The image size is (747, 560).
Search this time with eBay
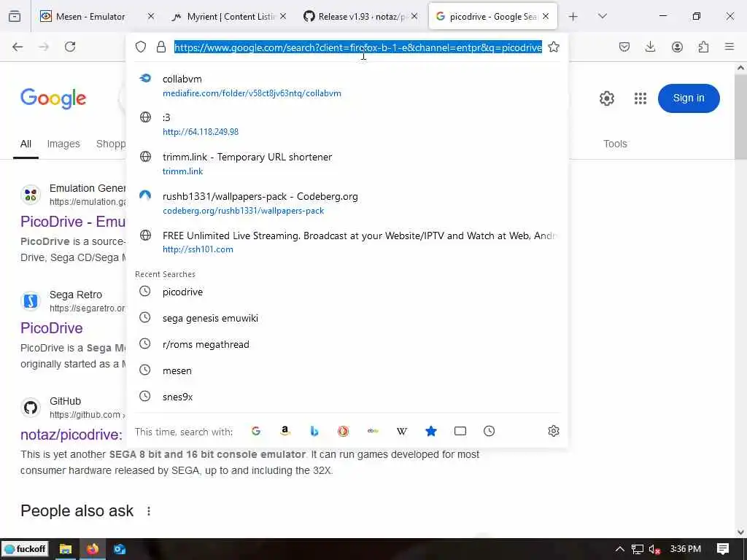373,431
